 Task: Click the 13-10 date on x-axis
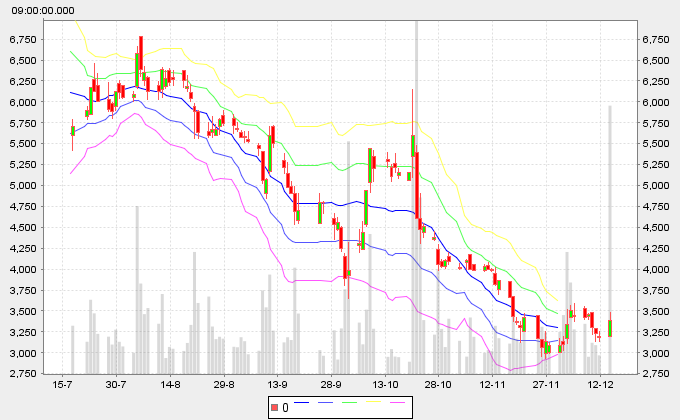(385, 383)
